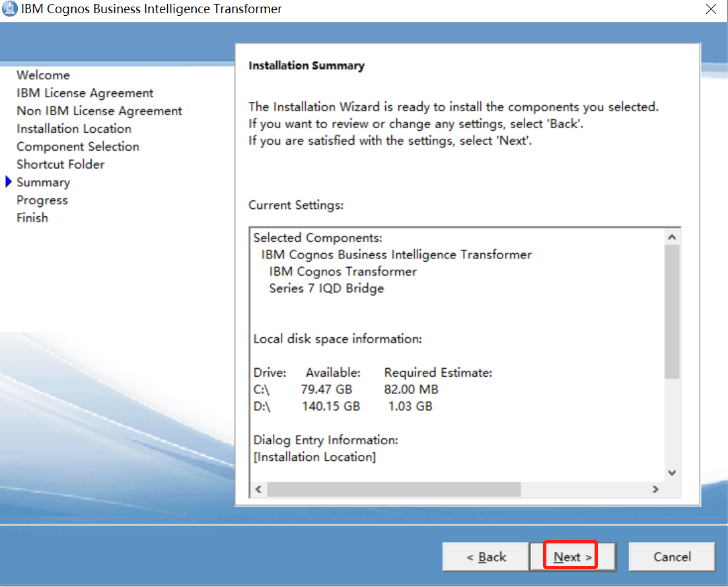Click the 1.03 GB required estimate value
728x587 pixels.
pyautogui.click(x=410, y=407)
